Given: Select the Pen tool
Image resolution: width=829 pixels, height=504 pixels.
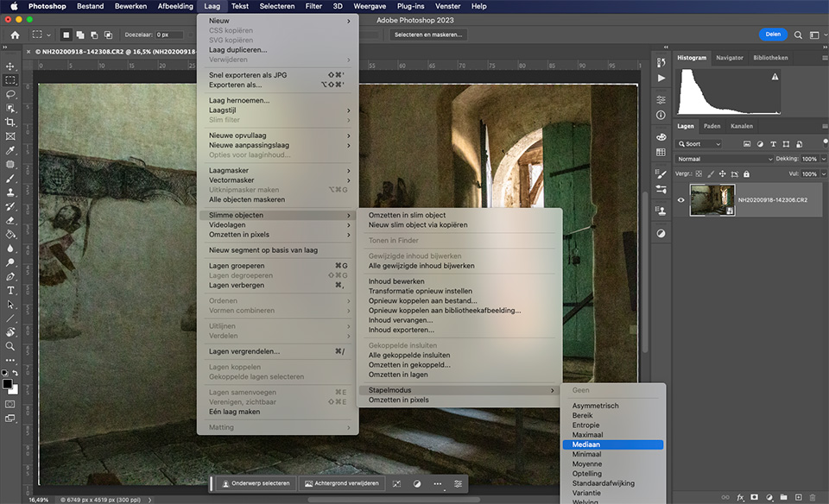Looking at the screenshot, I should tap(10, 277).
